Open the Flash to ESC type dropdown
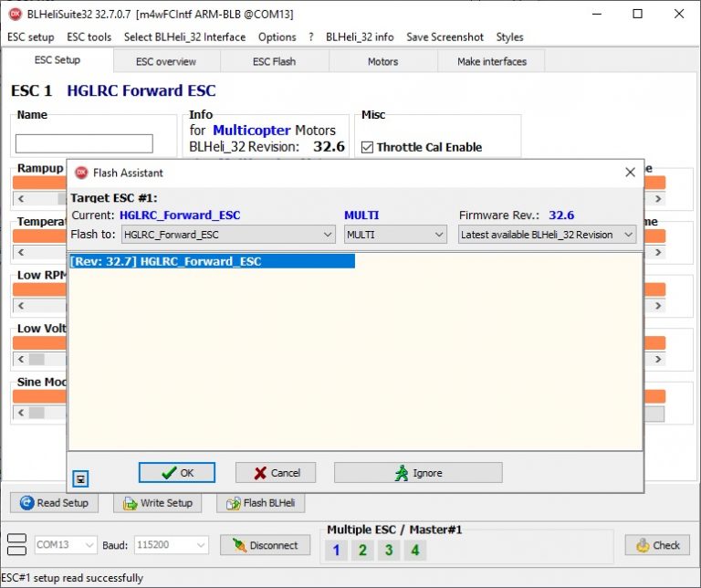The width and height of the screenshot is (701, 588). tap(228, 235)
